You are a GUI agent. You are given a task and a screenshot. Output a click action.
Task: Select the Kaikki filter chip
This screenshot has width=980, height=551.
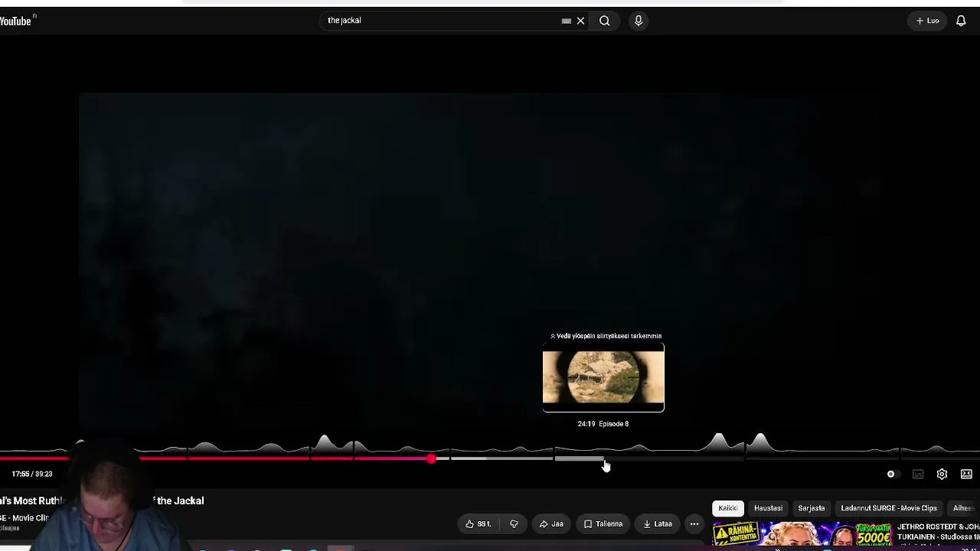tap(727, 508)
